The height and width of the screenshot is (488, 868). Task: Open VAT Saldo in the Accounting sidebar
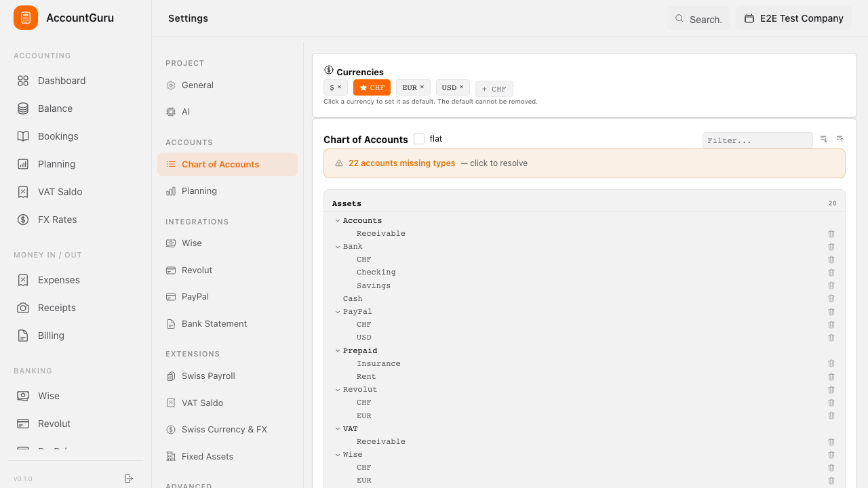tap(75, 192)
